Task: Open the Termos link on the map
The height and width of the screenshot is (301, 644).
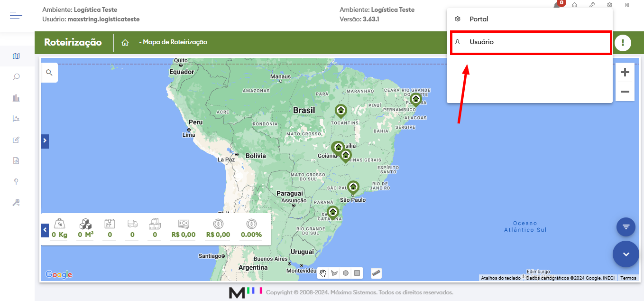Action: pyautogui.click(x=628, y=278)
